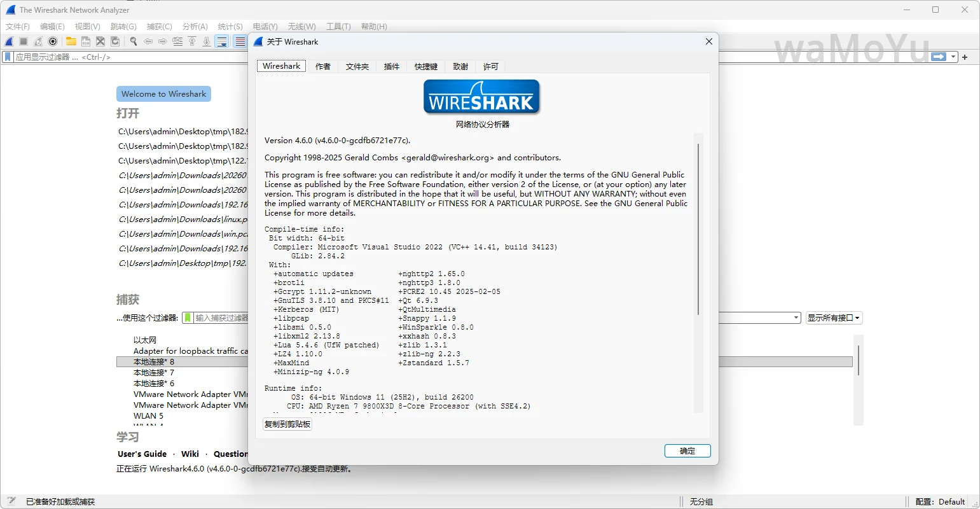Switch to the 致谢 tab
The height and width of the screenshot is (509, 980).
(460, 66)
